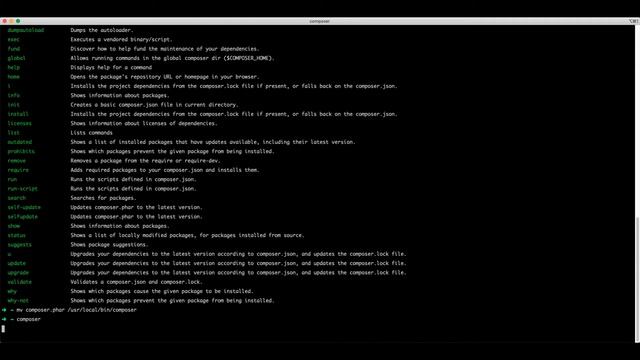This screenshot has height=360, width=640.
Task: Click the 'init' command name
Action: tap(13, 105)
